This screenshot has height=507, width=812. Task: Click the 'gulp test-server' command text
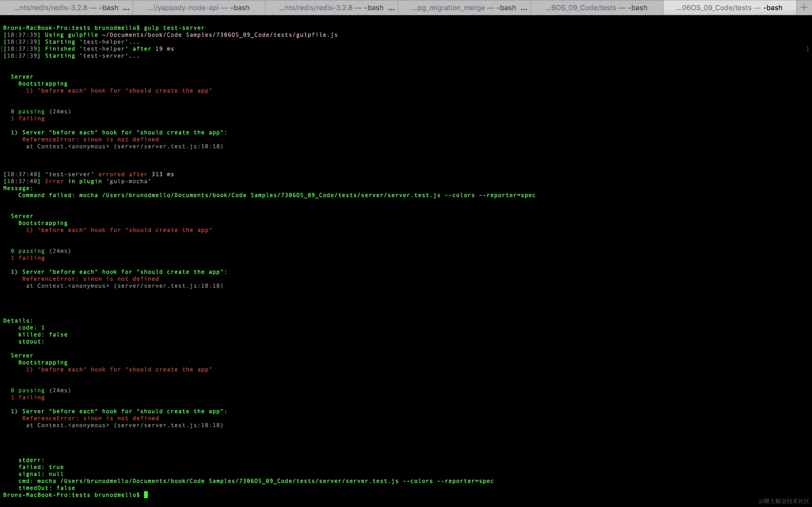174,28
